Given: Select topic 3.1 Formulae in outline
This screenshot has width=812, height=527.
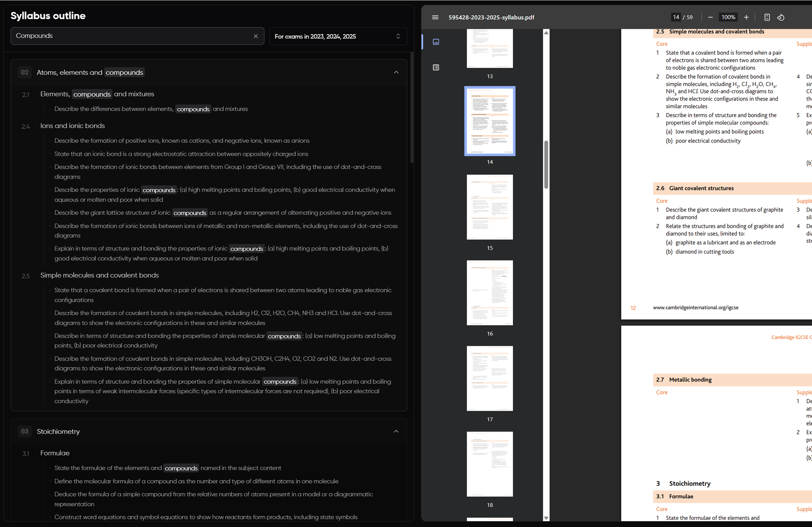Looking at the screenshot, I should (x=55, y=453).
